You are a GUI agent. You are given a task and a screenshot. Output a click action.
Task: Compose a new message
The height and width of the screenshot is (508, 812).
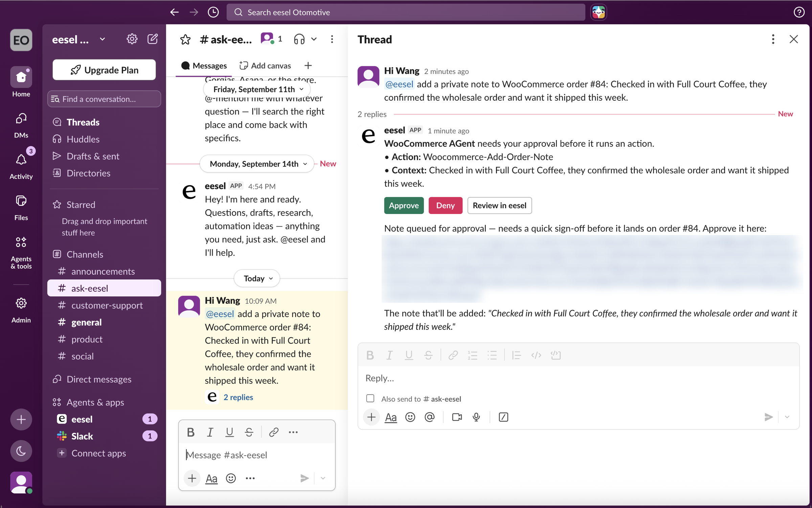click(153, 39)
